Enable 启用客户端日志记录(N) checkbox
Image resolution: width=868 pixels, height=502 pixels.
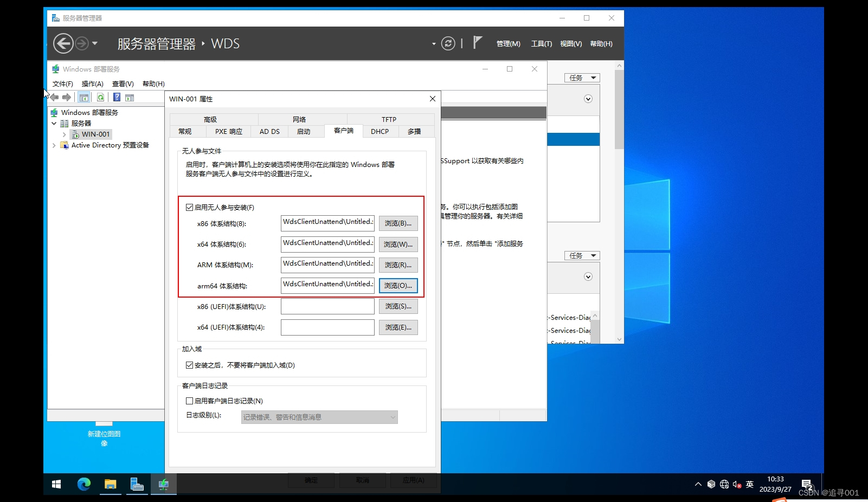(190, 401)
